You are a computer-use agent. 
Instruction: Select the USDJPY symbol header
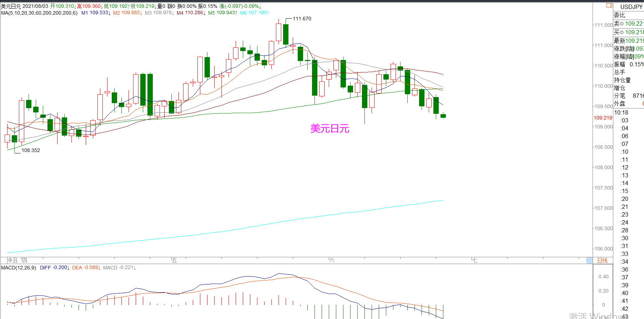[631, 7]
